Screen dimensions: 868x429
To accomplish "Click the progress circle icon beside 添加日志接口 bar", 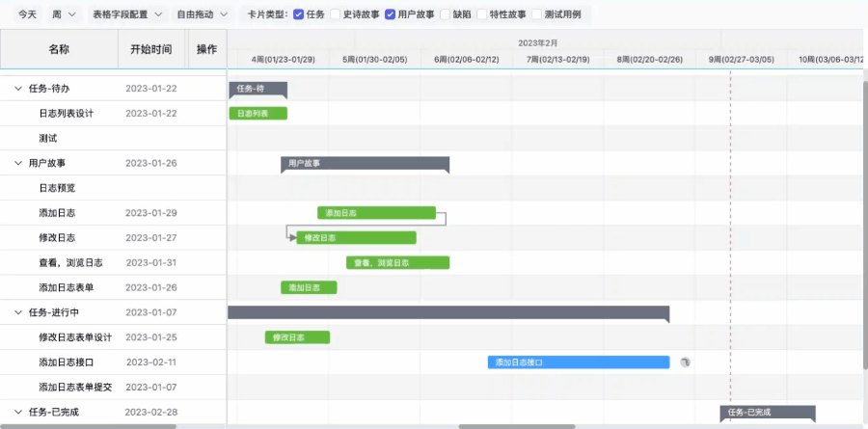I will pos(684,362).
